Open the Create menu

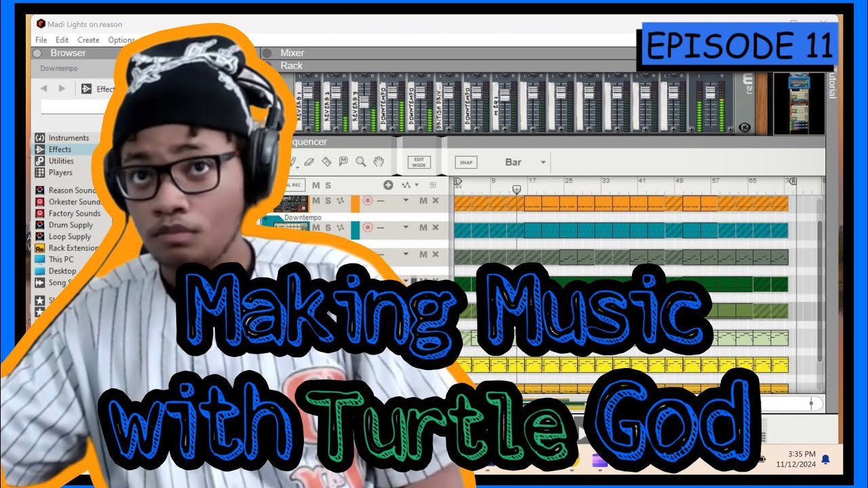point(88,40)
